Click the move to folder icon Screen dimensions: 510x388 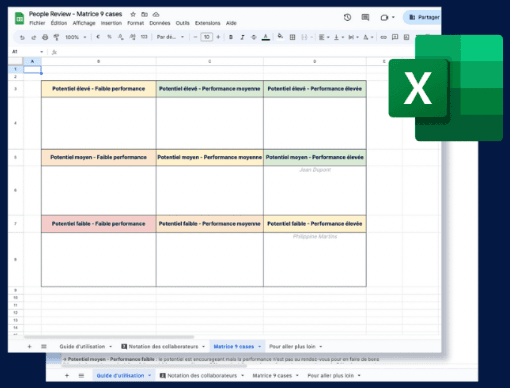144,14
